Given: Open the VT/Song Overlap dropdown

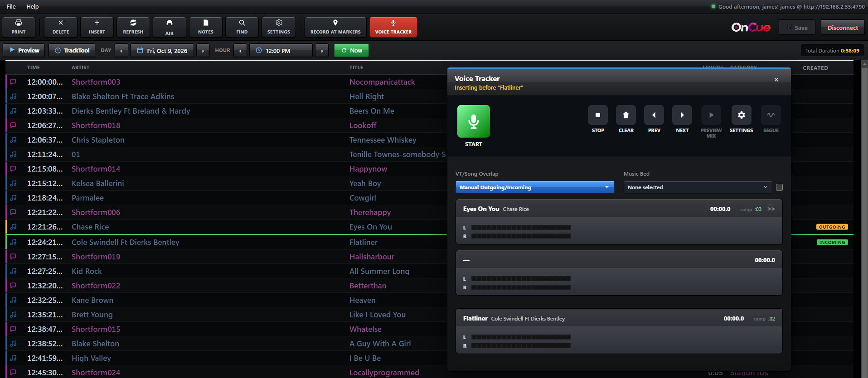Looking at the screenshot, I should click(x=535, y=187).
